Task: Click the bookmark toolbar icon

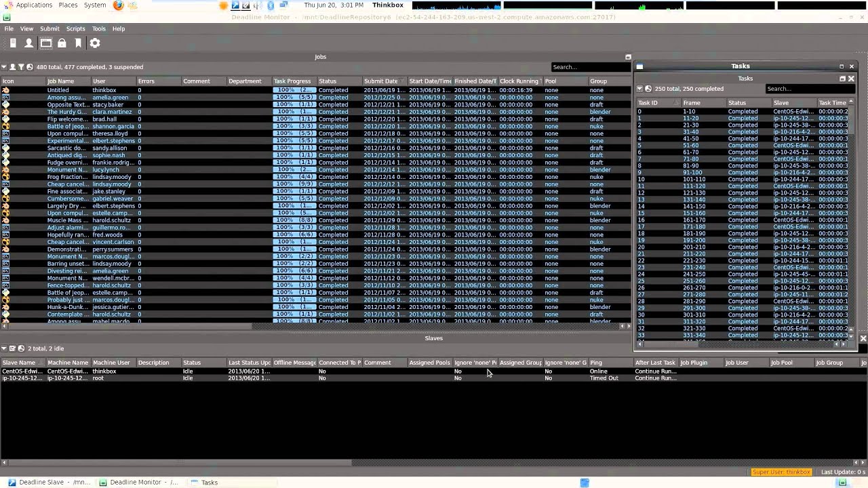Action: click(78, 43)
